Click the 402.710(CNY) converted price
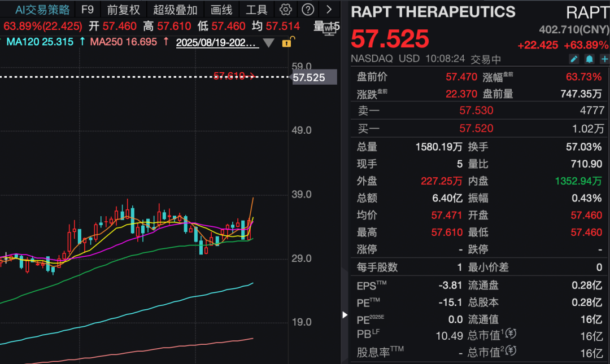The image size is (610, 364). coord(574,29)
